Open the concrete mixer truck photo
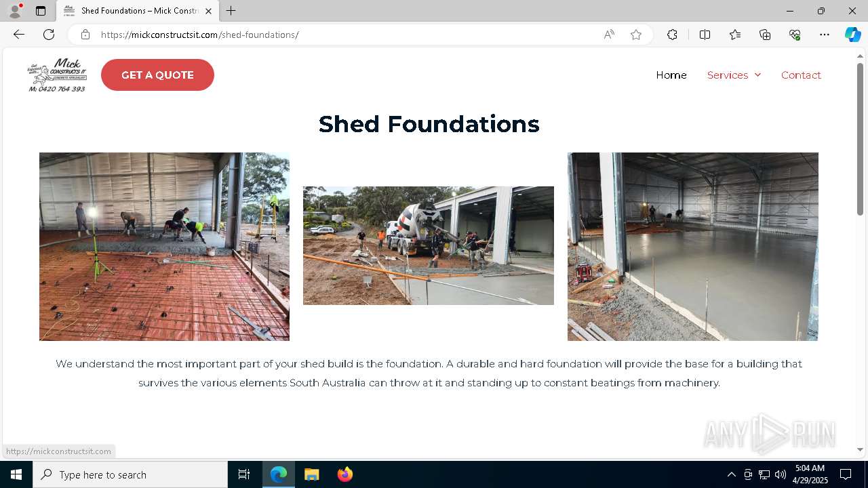 tap(429, 245)
